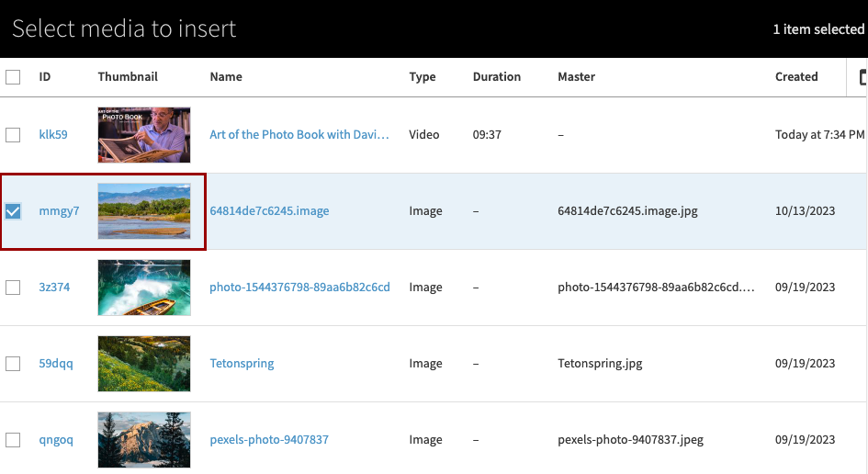Sort by the Name column header

point(226,77)
